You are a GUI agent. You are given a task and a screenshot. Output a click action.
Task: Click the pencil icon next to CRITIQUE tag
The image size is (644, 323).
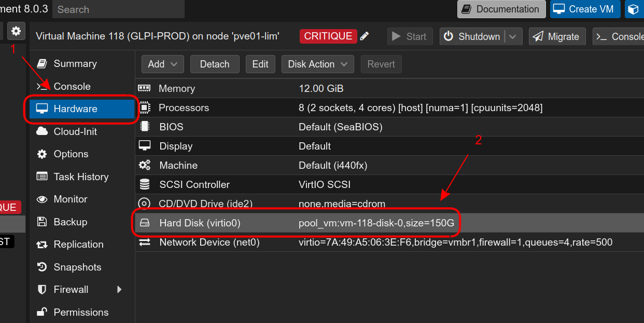point(365,36)
